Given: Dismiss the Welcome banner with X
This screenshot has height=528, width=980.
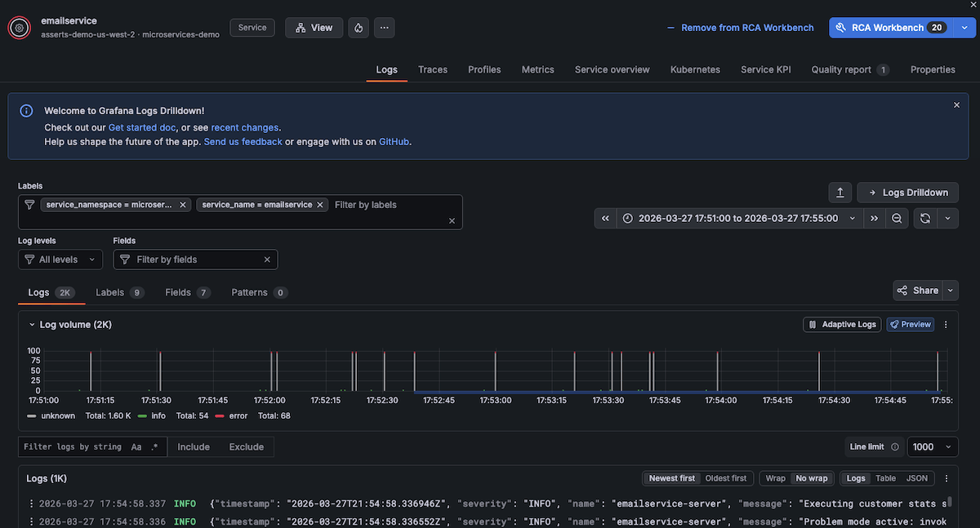Looking at the screenshot, I should [x=957, y=105].
